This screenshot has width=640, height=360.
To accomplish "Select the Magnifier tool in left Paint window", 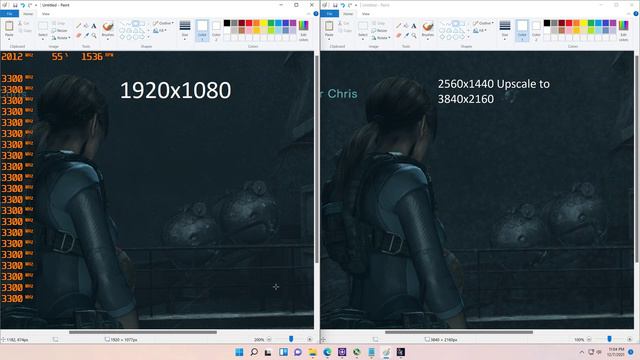I will (94, 36).
